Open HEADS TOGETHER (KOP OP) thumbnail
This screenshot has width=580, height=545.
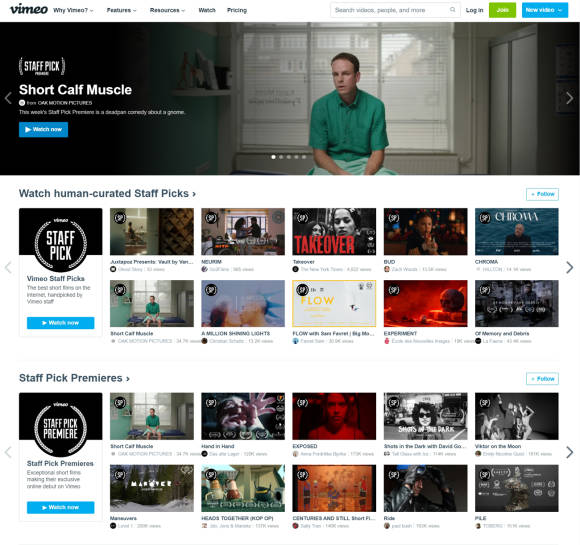pos(243,488)
